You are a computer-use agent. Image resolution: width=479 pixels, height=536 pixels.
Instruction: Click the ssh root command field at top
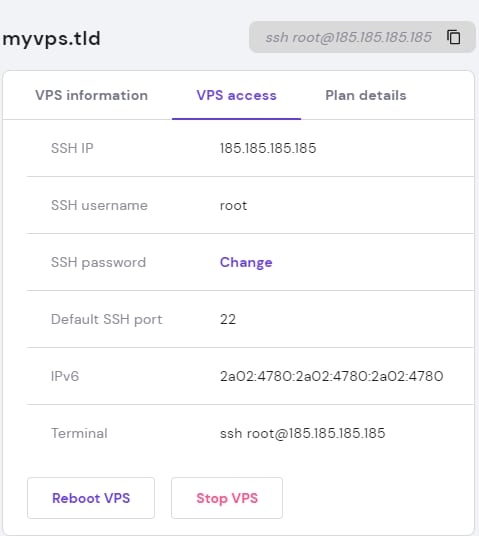(x=362, y=37)
